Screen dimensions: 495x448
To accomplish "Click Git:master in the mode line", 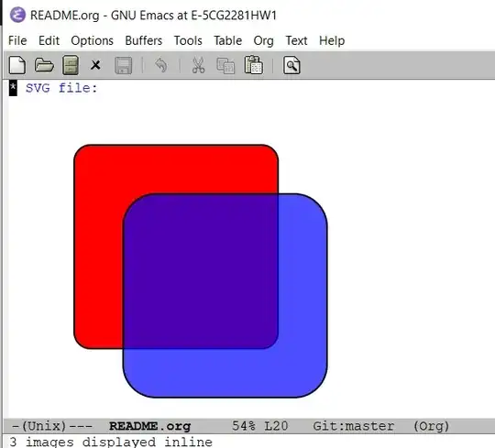I will tap(353, 426).
